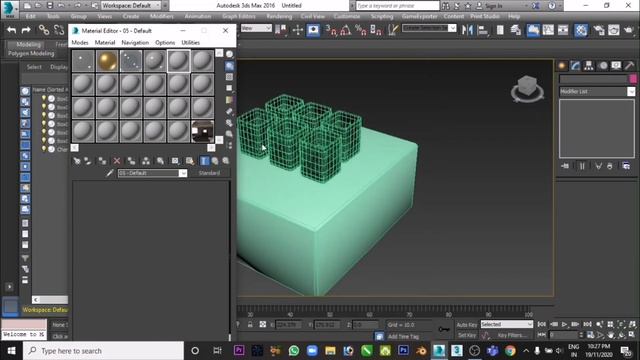Click the Mirror tool icon
Screen dimensions: 640x360
pyautogui.click(x=467, y=30)
